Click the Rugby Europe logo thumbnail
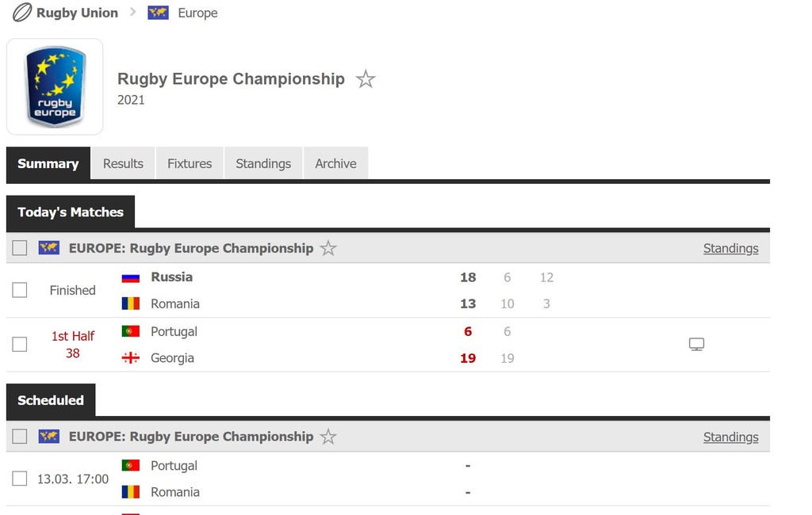Viewport: 812px width, 515px height. click(x=55, y=86)
